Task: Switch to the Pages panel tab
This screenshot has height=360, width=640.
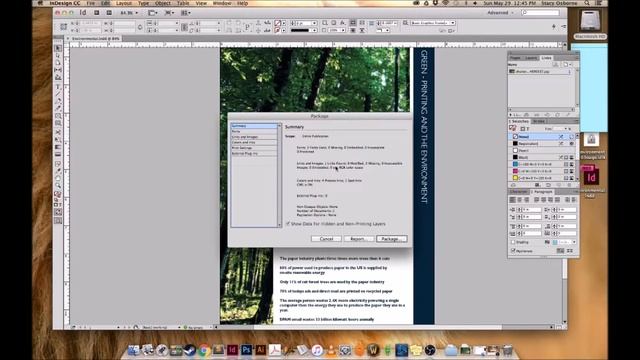Action: pos(516,58)
